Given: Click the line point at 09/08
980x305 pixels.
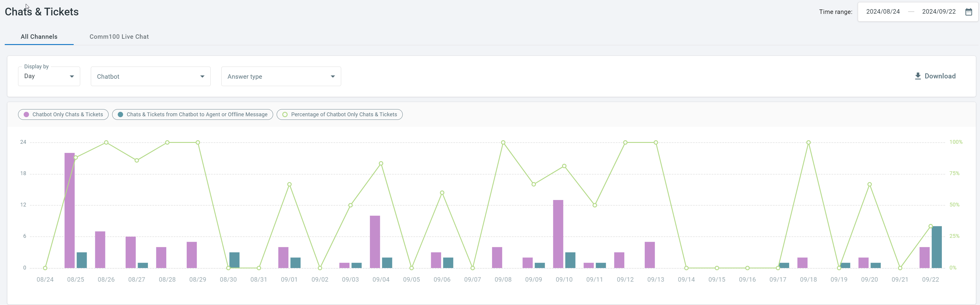Looking at the screenshot, I should pyautogui.click(x=503, y=143).
